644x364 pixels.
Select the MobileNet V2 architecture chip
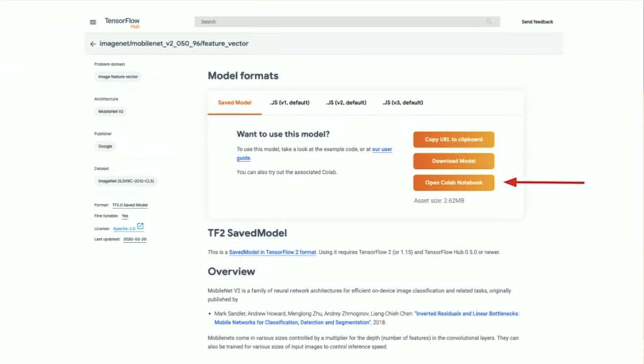(111, 112)
